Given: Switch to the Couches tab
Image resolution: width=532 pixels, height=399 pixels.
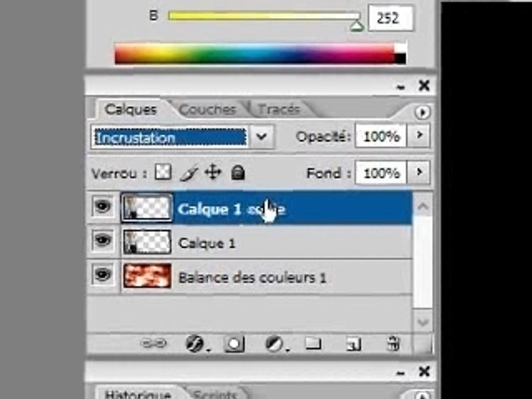Looking at the screenshot, I should coord(207,110).
